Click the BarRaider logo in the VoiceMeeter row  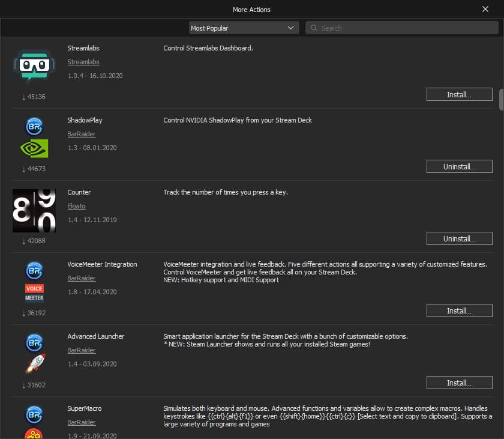tap(34, 270)
